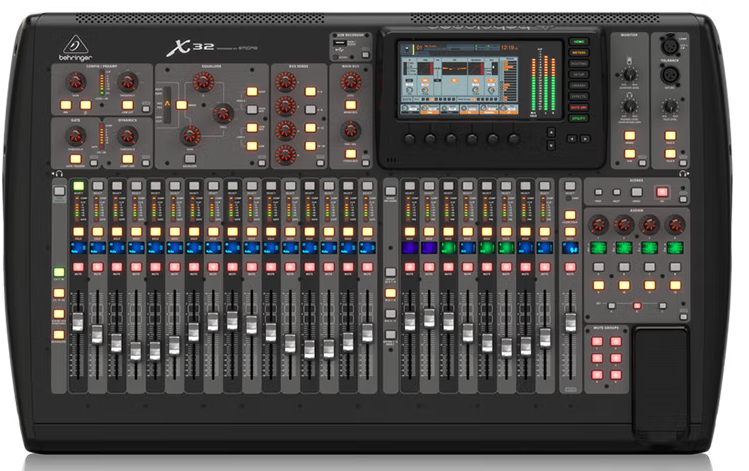This screenshot has height=471, width=749.
Task: Click the Main Bus LEVEL knob
Action: click(x=351, y=82)
